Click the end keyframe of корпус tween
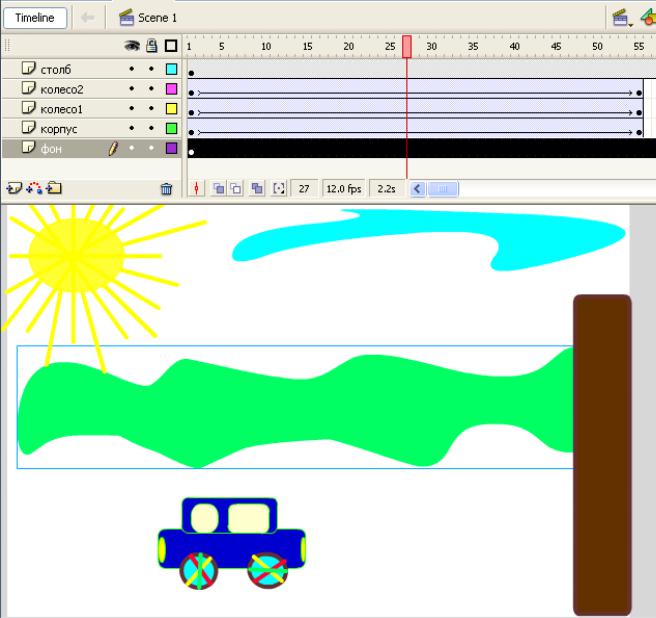Viewport: 656px width, 618px height. click(x=639, y=132)
